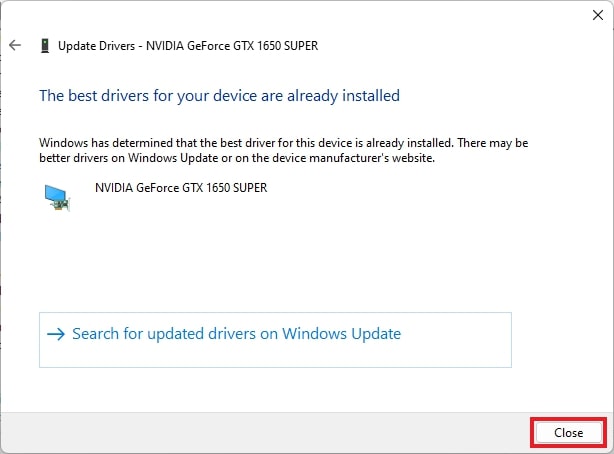The height and width of the screenshot is (454, 614).
Task: Search for updated drivers on Windows Update
Action: point(236,334)
